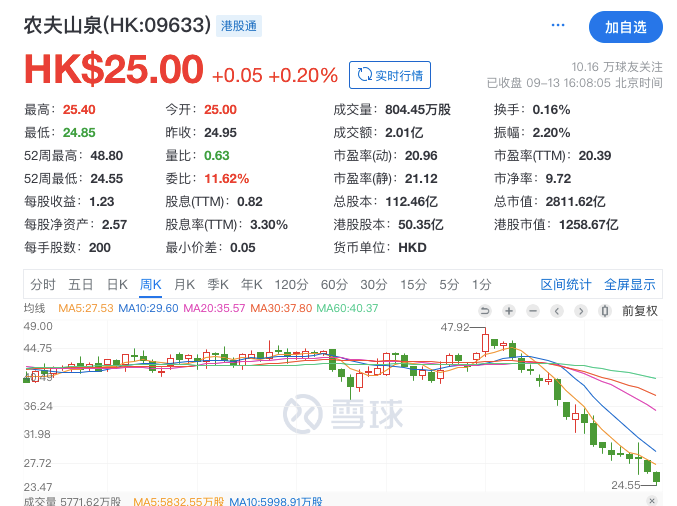Click the 52周最高 value 48.80

(107, 155)
